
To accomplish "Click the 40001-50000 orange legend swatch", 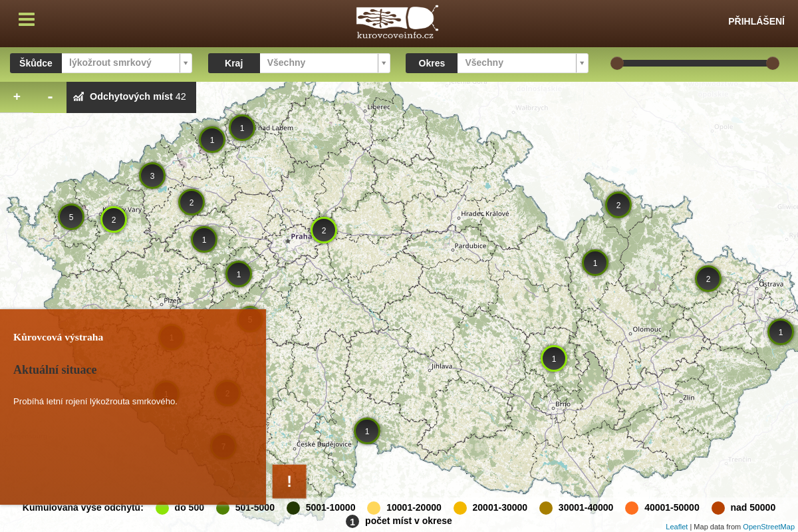I will point(632,508).
